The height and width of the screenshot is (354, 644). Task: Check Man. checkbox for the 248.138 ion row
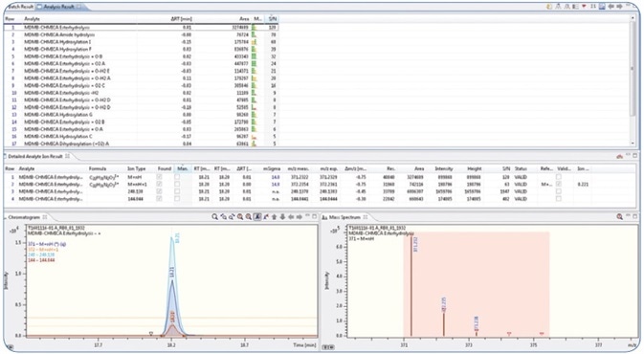coord(177,191)
